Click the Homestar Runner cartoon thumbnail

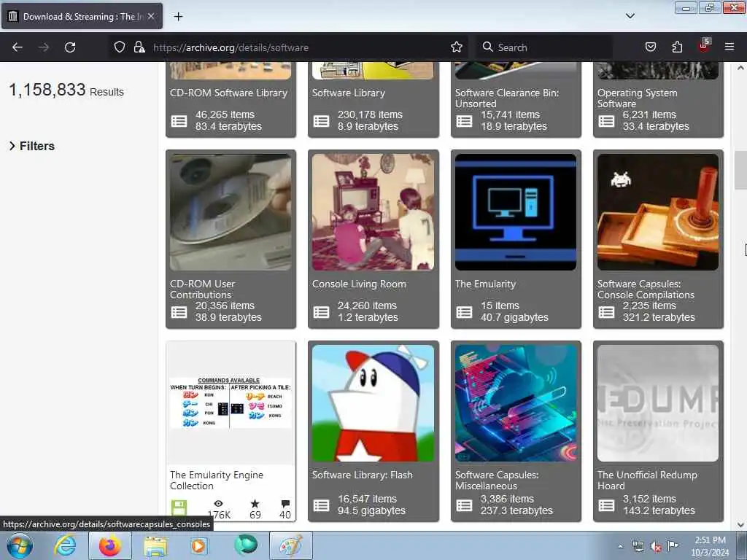373,402
